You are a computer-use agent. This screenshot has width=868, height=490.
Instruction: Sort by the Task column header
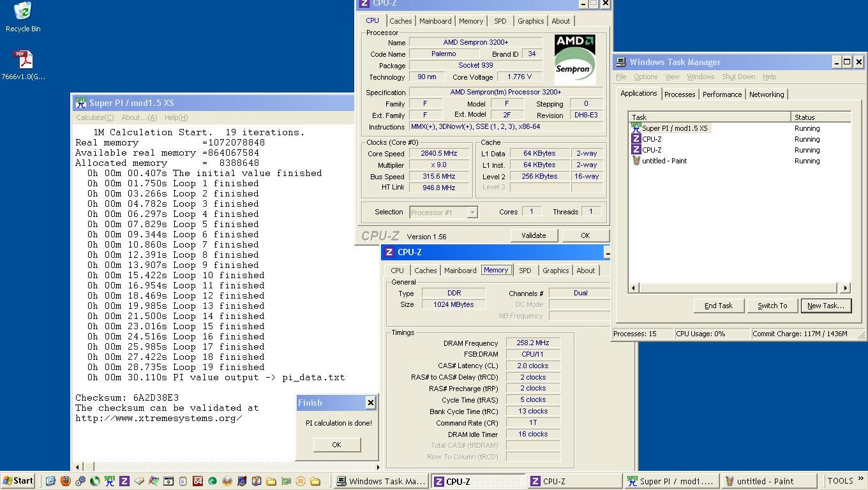tap(710, 117)
